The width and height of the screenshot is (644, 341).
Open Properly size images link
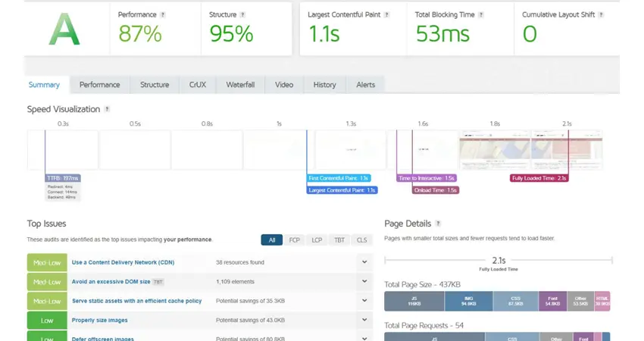(x=99, y=320)
